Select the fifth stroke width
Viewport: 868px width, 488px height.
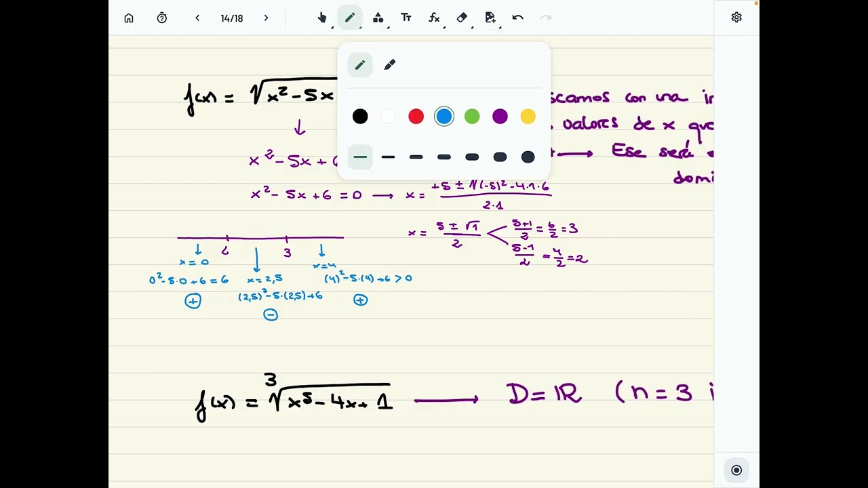click(472, 157)
